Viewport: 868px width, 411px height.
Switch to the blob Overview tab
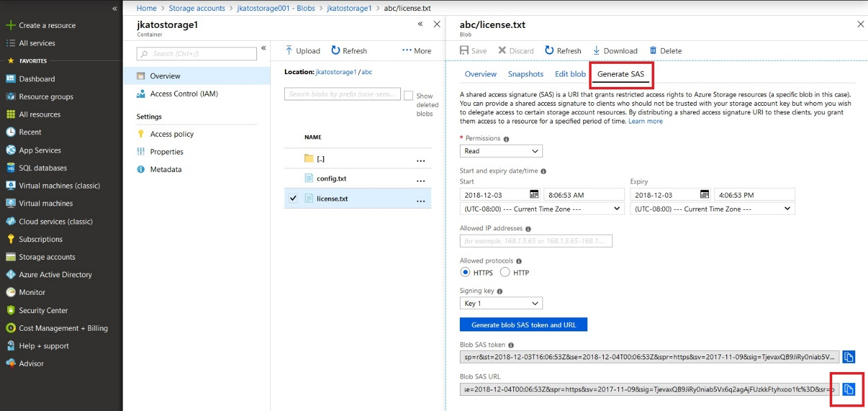tap(480, 74)
